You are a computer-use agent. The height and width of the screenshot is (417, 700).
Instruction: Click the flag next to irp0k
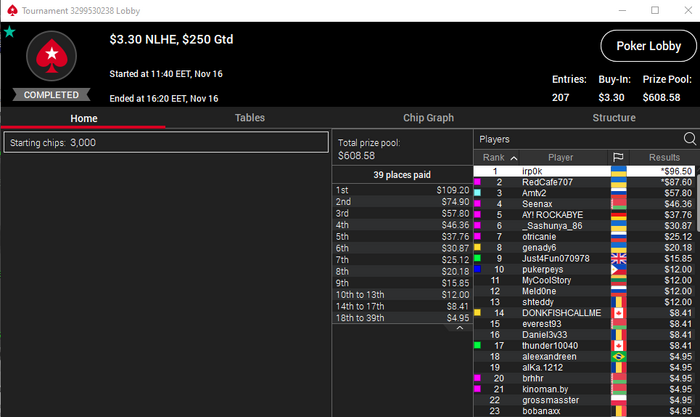[618, 171]
